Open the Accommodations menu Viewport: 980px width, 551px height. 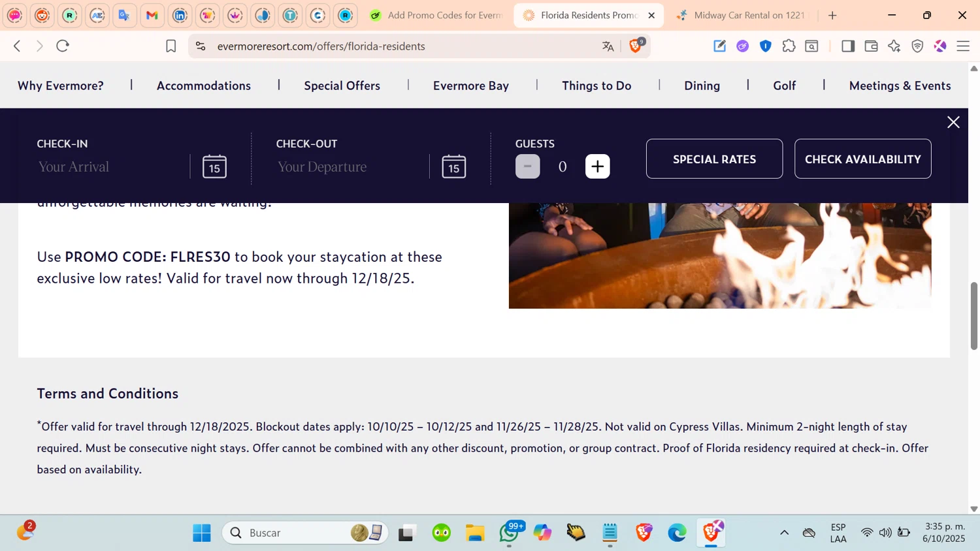point(204,86)
